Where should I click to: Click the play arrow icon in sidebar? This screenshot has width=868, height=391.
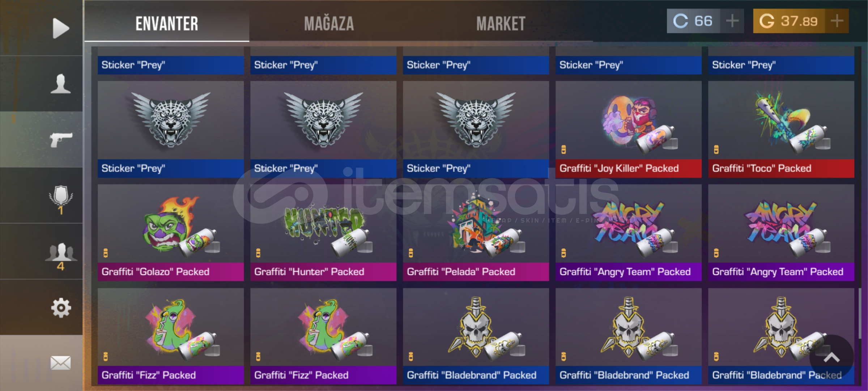pos(61,28)
